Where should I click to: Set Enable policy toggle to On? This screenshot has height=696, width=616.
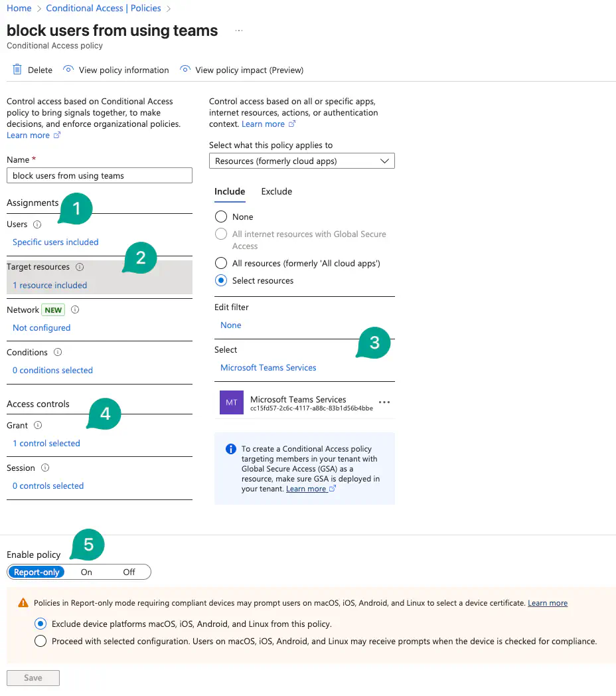click(x=86, y=572)
